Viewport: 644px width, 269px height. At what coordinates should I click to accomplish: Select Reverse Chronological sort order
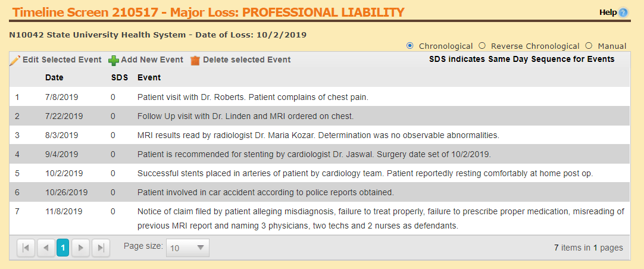(482, 46)
